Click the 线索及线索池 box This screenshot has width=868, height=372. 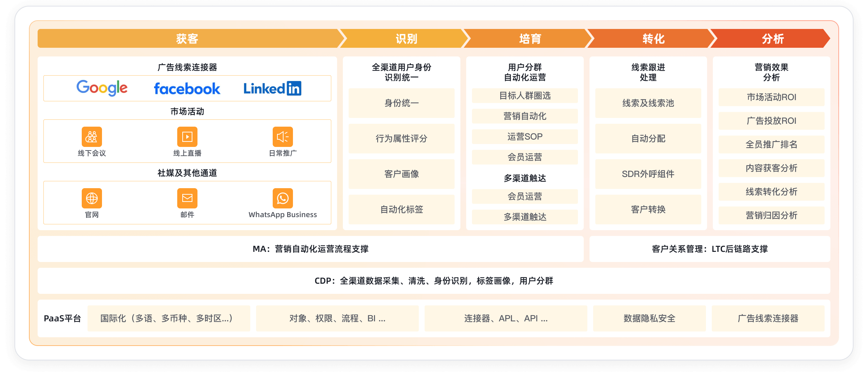(648, 103)
